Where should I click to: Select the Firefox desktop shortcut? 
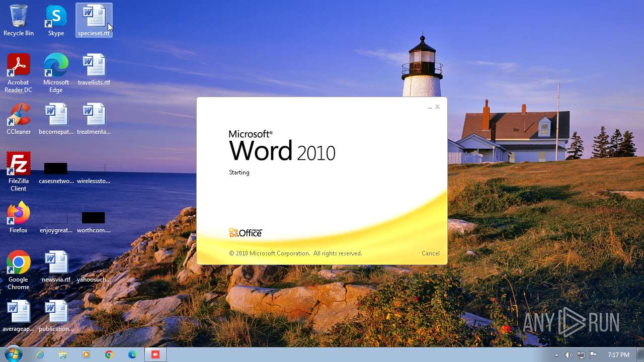tap(19, 217)
